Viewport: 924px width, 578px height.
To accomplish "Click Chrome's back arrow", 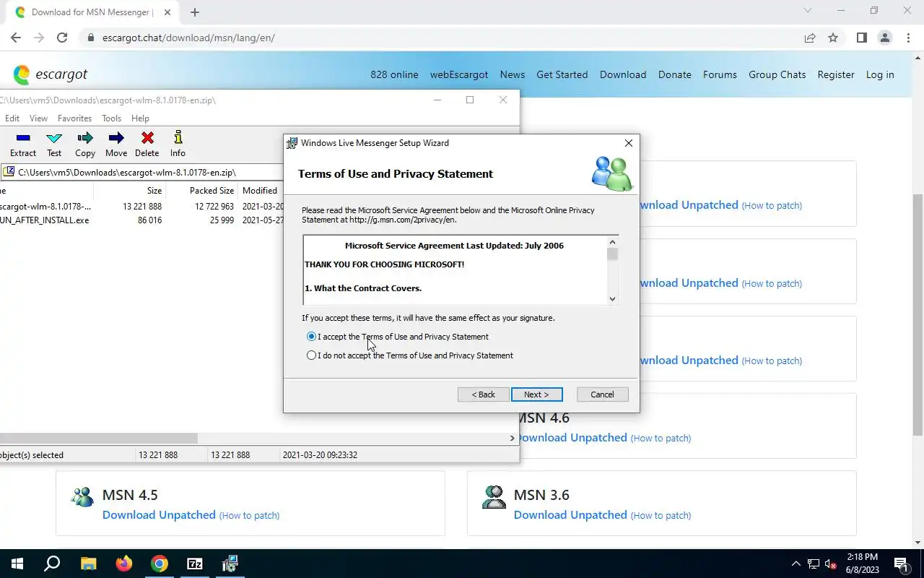I will click(16, 38).
